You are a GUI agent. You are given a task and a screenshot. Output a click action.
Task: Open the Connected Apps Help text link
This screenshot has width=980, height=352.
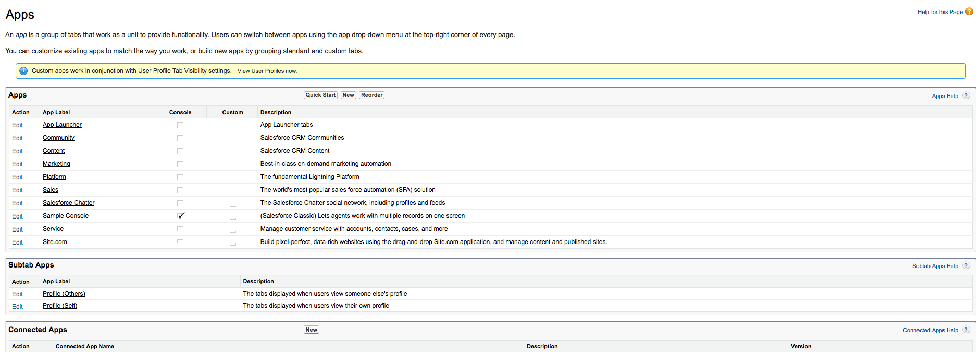(x=931, y=330)
